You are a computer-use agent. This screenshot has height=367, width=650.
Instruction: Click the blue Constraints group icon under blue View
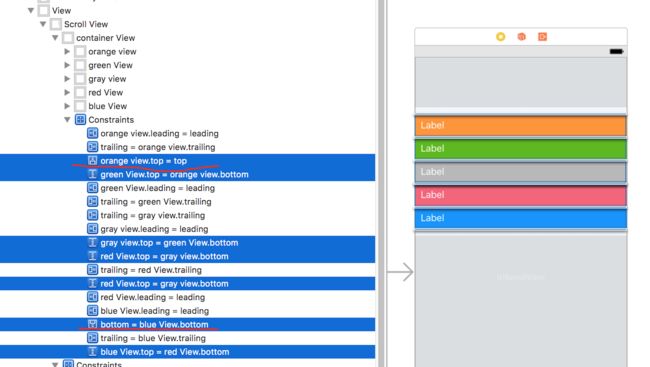(80, 120)
